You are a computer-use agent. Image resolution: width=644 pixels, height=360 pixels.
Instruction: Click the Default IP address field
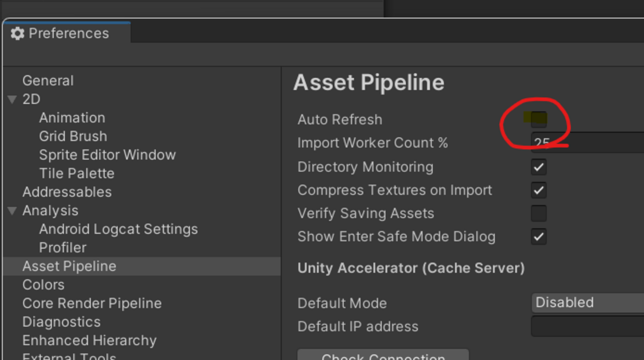click(587, 326)
